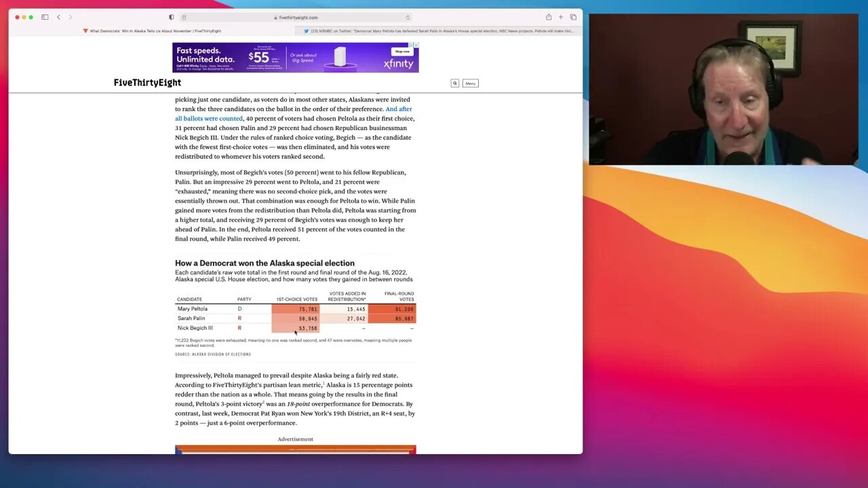Image resolution: width=868 pixels, height=488 pixels.
Task: Click the 'PARTY' column header
Action: [244, 300]
